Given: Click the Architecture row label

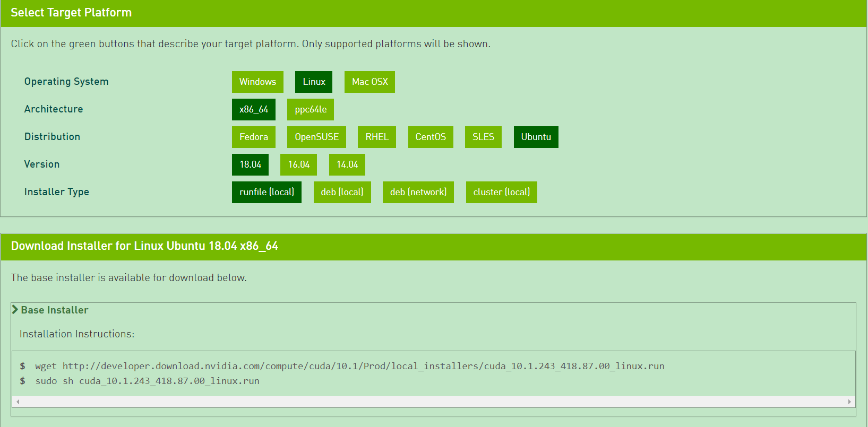Looking at the screenshot, I should click(54, 109).
